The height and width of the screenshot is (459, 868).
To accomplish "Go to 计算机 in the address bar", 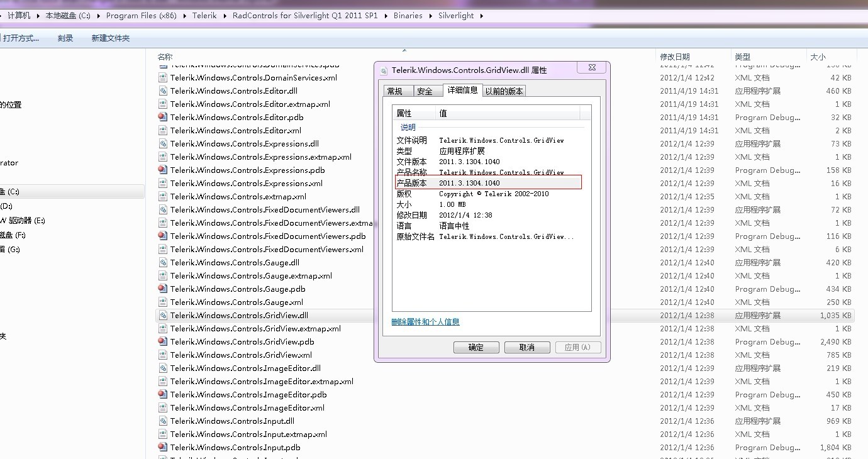I will tap(19, 16).
